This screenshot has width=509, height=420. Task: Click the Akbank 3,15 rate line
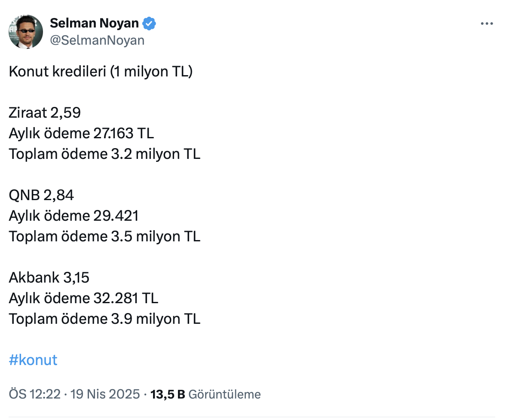click(49, 277)
